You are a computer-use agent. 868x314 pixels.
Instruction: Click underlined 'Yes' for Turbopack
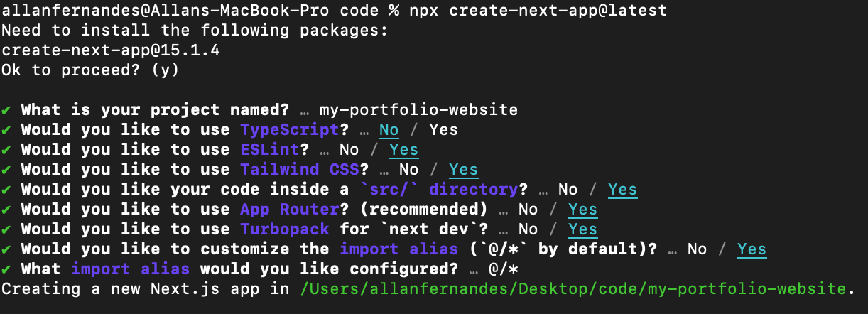582,229
